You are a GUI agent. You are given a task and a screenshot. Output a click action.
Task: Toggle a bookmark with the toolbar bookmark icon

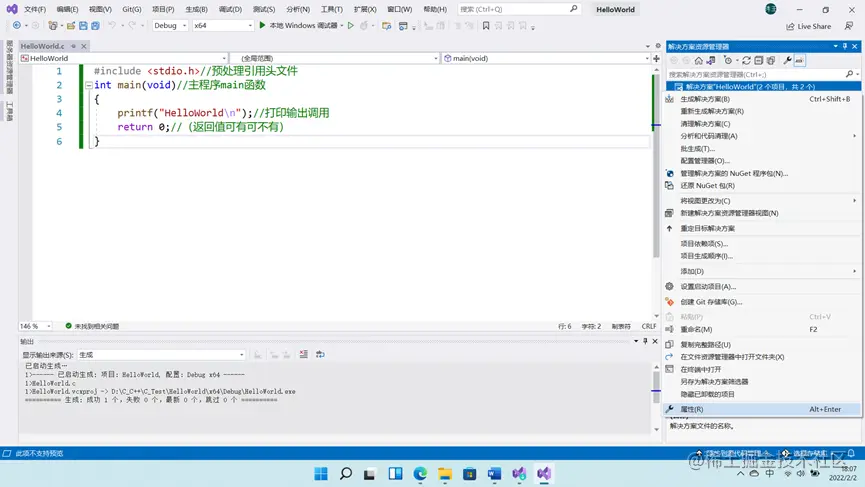485,25
